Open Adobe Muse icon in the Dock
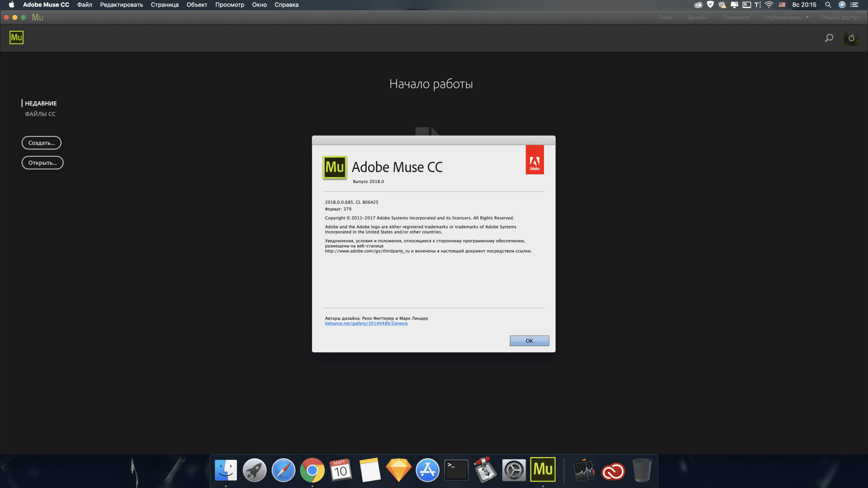The image size is (868, 488). [x=542, y=470]
